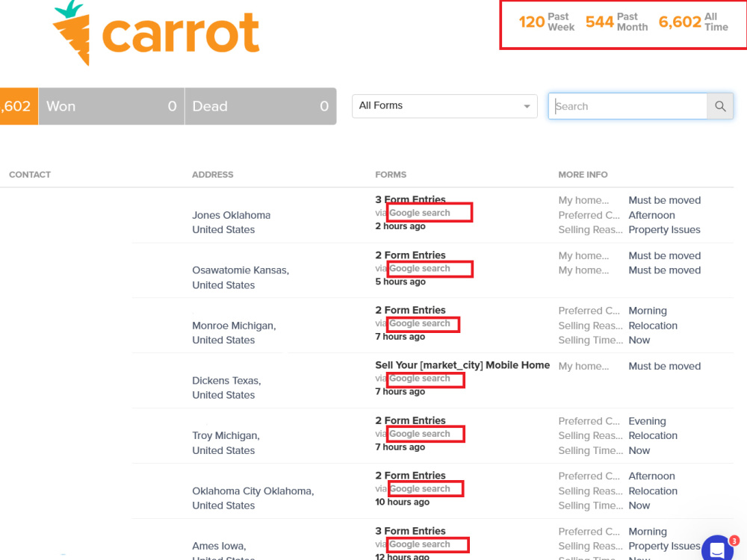
Task: Click Must be moved in Dickens Texas row
Action: [x=664, y=366]
